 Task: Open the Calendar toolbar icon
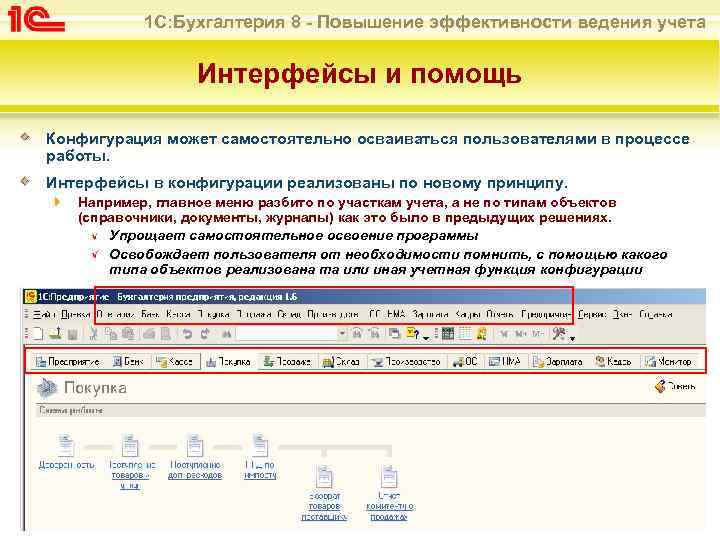coord(465,334)
